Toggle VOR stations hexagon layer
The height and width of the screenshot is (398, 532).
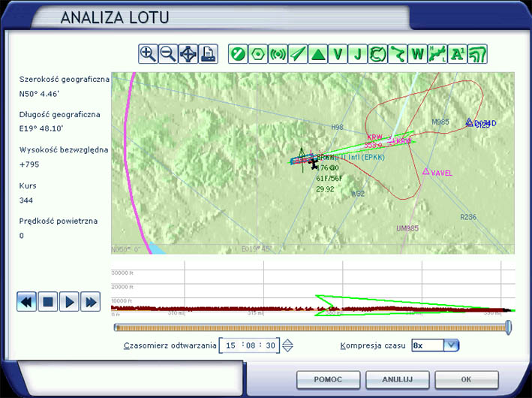[258, 53]
